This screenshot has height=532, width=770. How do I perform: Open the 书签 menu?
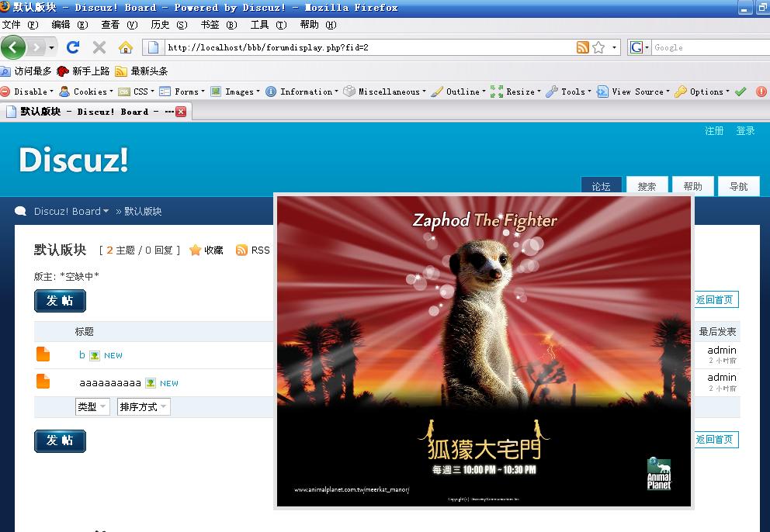(219, 25)
